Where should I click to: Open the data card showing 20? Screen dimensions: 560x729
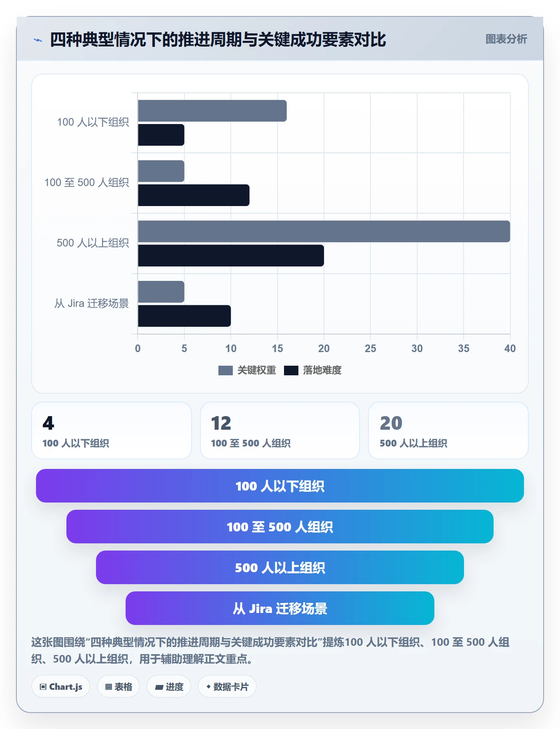click(448, 431)
